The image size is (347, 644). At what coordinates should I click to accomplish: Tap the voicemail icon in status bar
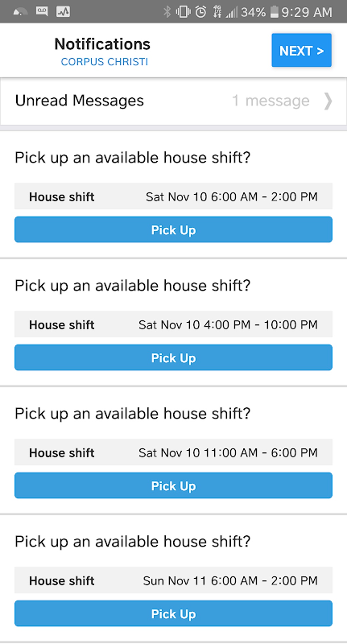[42, 11]
